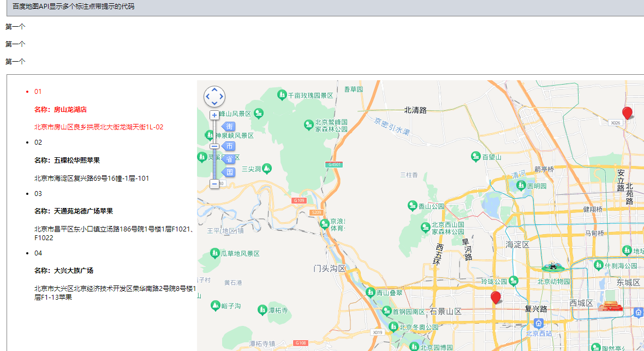Screen dimensions: 644x351
Task: Click the 千亩玫瑰园景区 icon
Action: click(x=281, y=94)
